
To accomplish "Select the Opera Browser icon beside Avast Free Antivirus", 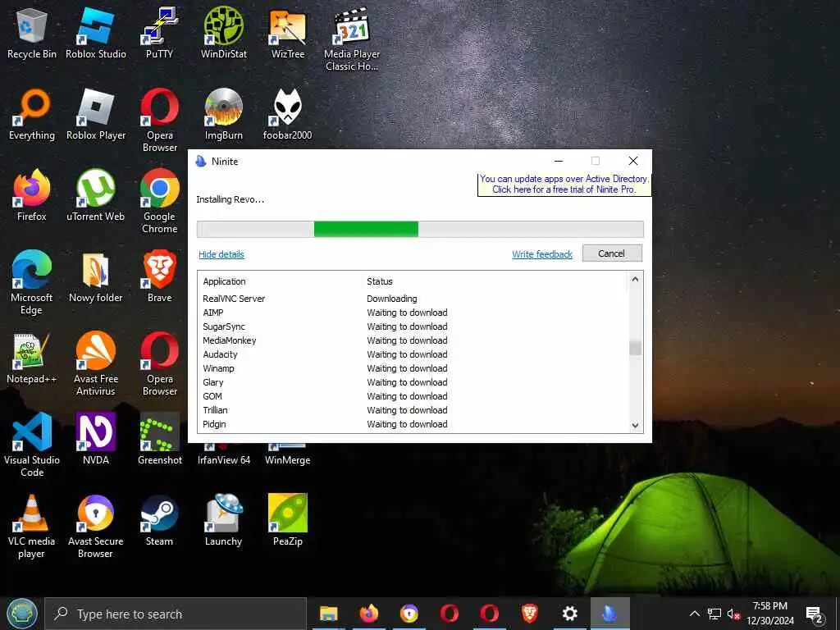I will 160,363.
